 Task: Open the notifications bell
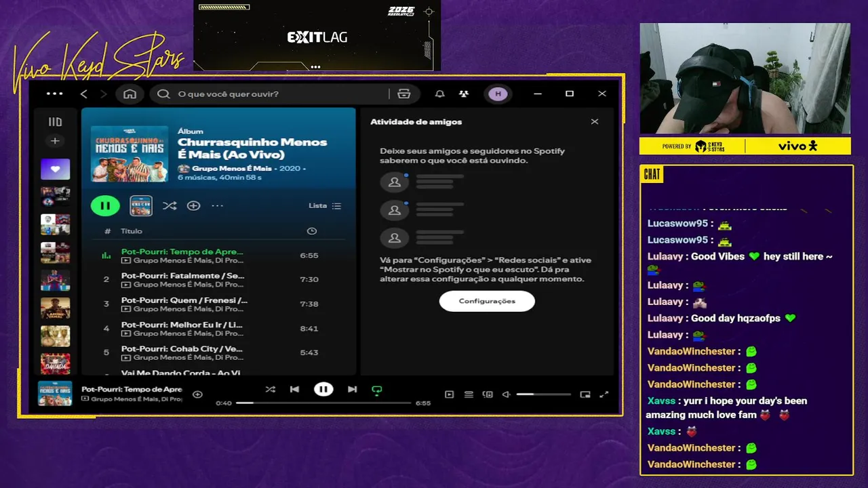point(439,94)
